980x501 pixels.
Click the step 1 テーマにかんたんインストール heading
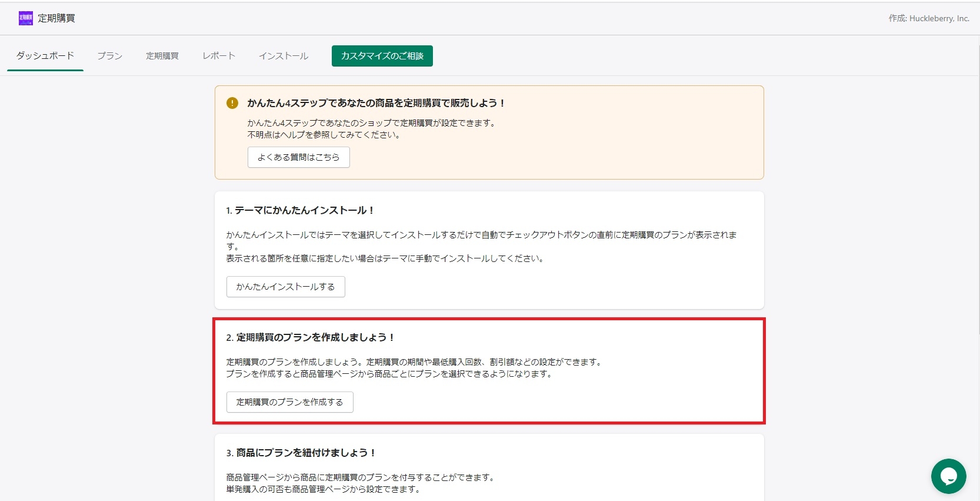click(x=300, y=210)
